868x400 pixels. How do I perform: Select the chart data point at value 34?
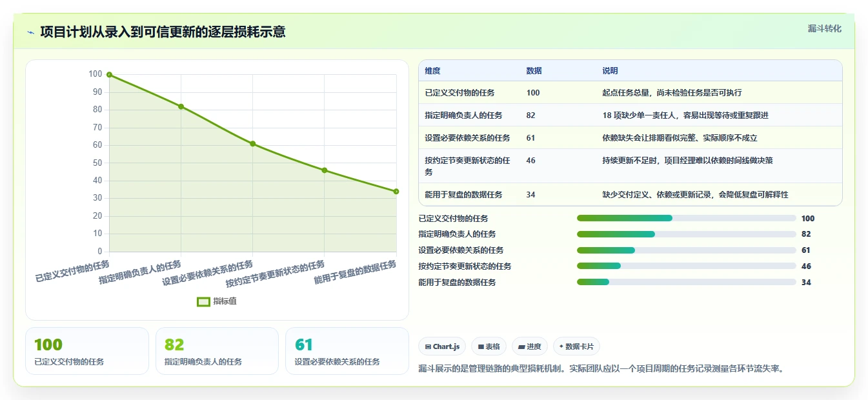[x=396, y=192]
